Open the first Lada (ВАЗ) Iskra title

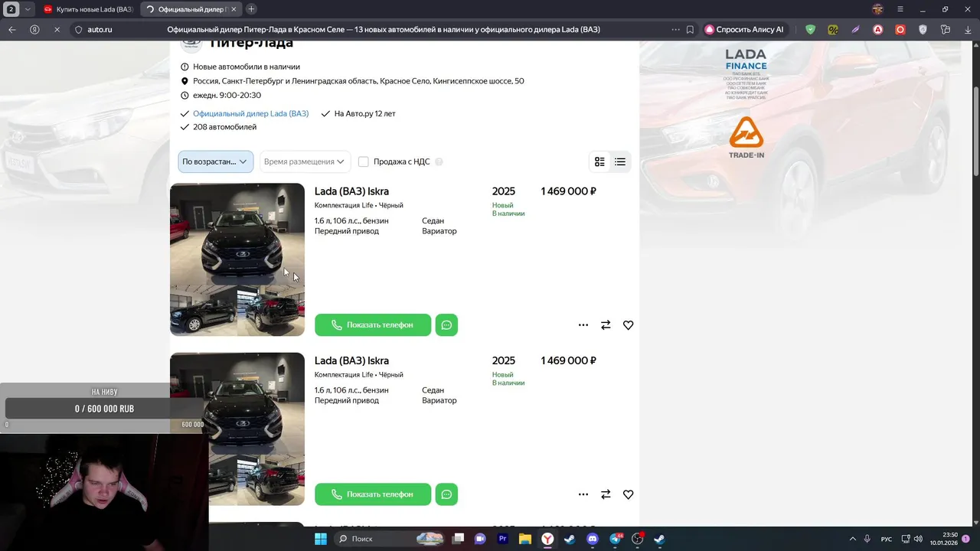click(351, 191)
